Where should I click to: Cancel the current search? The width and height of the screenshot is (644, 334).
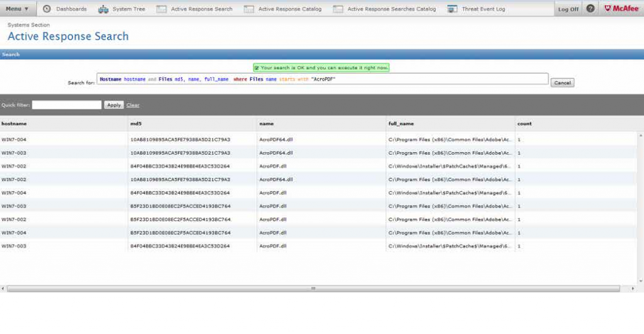[562, 82]
